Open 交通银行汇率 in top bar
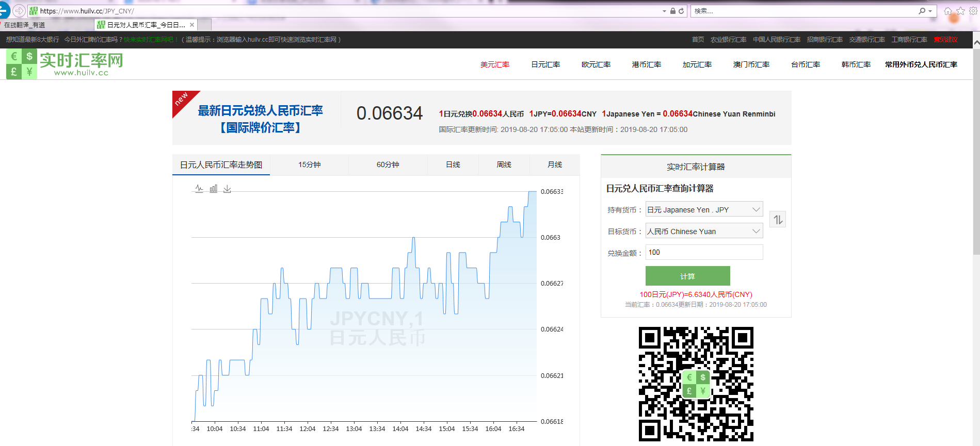The image size is (980, 446). click(x=867, y=40)
